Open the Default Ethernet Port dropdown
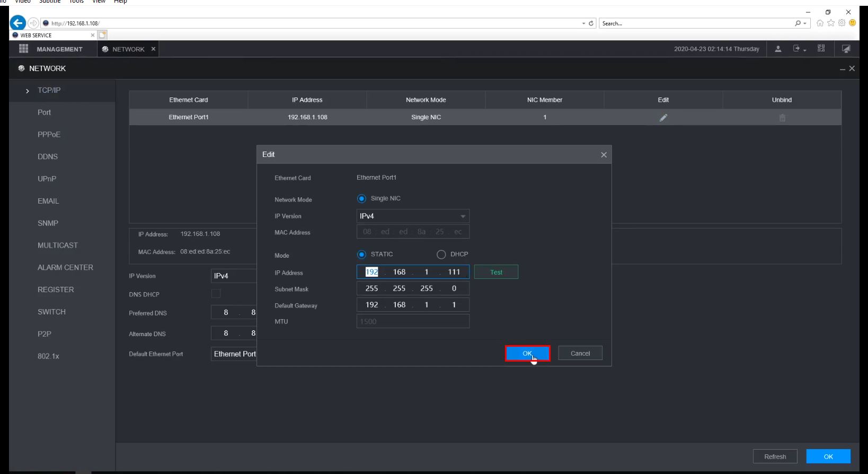 point(234,354)
